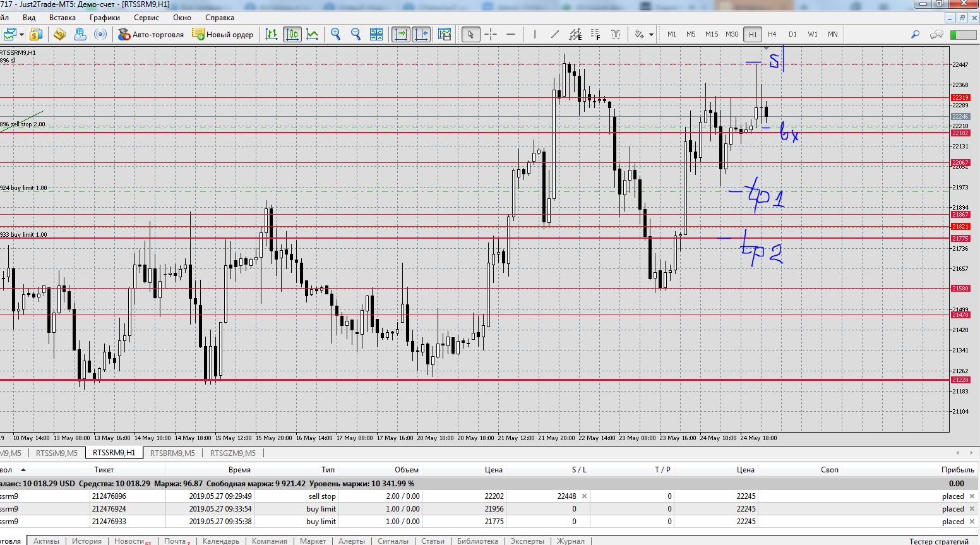Viewport: 980px width, 545px height.
Task: Select the Vertical Line drawing tool
Action: (535, 34)
